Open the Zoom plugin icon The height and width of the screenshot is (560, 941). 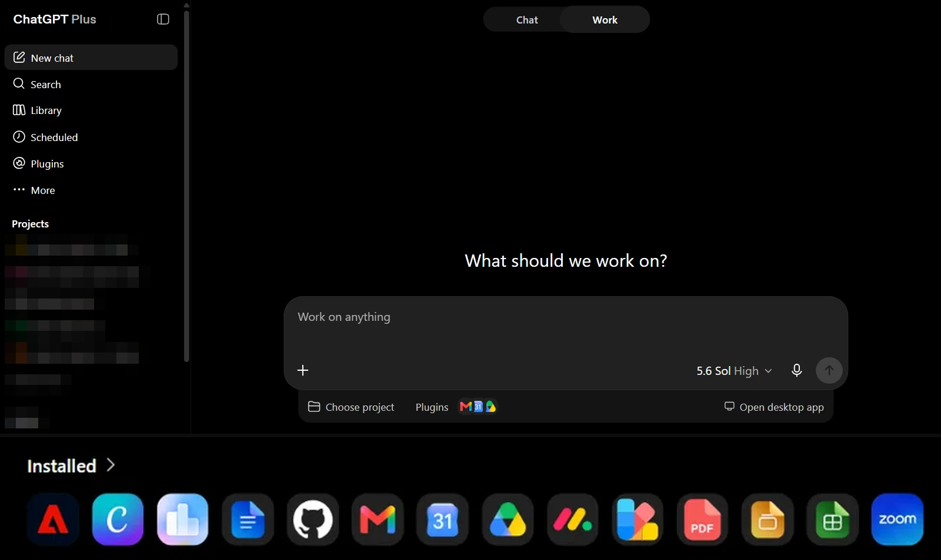pyautogui.click(x=897, y=519)
